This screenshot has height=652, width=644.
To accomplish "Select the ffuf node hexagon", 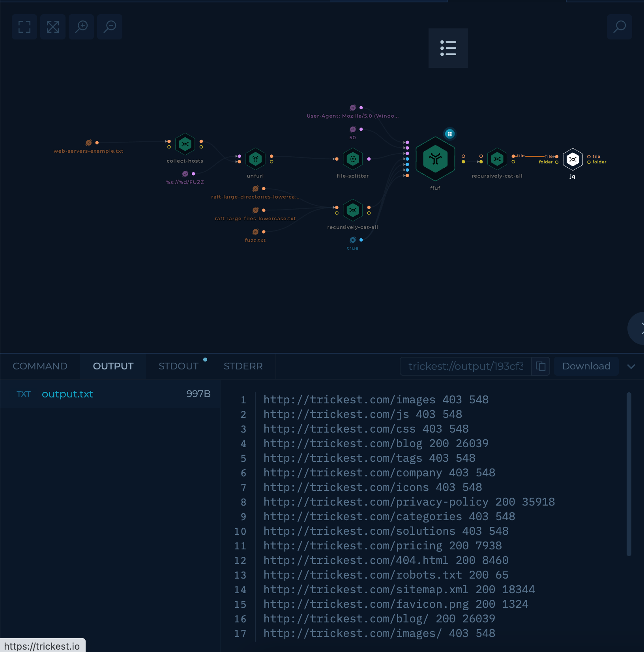I will coord(435,159).
